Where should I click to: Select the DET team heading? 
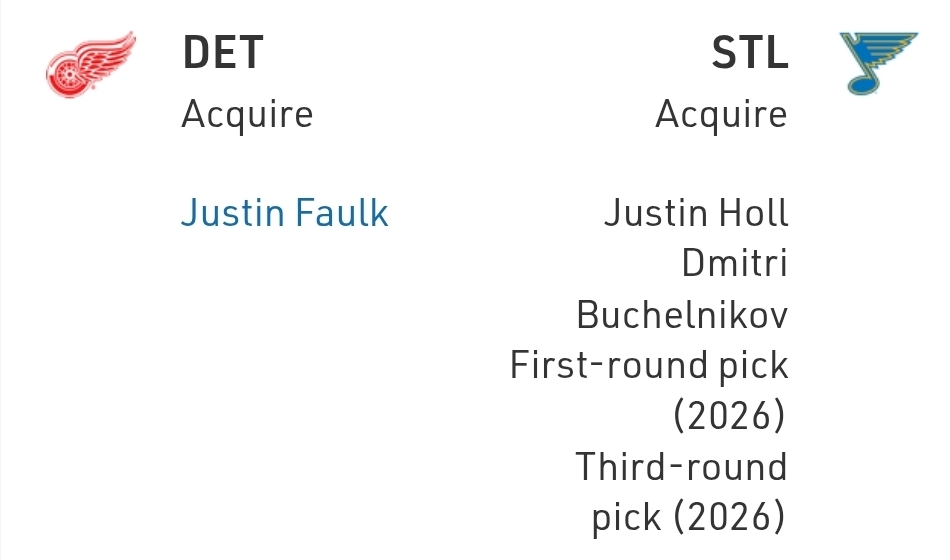222,53
